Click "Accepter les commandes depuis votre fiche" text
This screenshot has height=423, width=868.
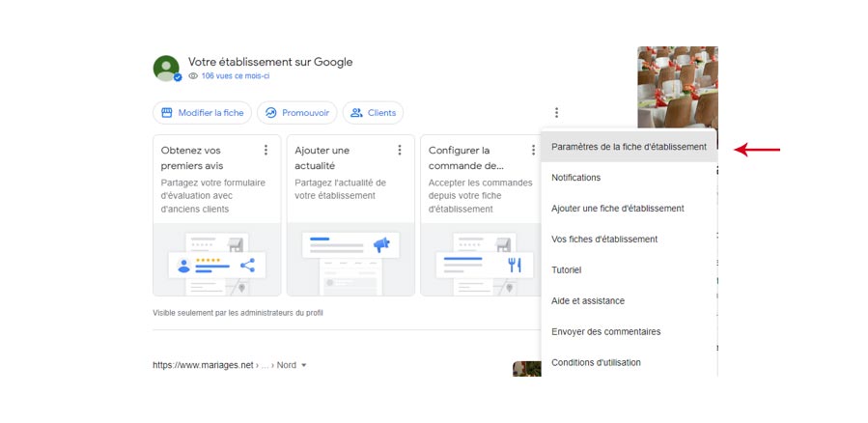(481, 196)
